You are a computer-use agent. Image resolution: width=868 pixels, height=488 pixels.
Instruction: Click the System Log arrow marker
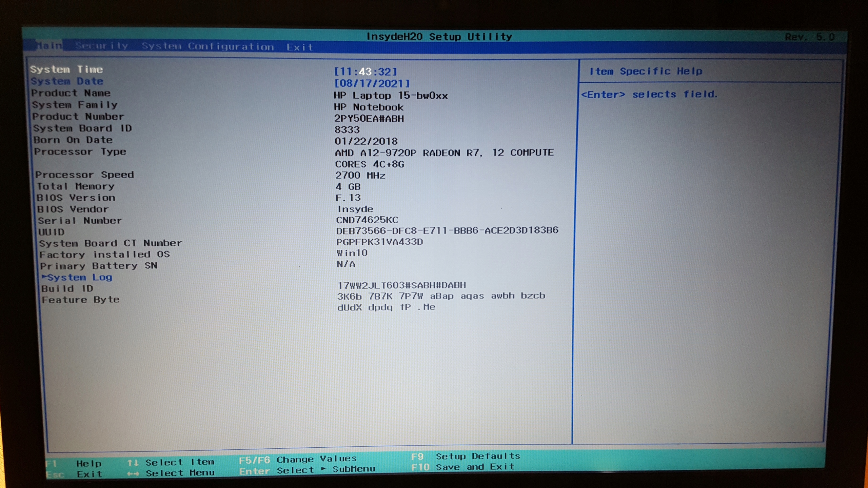tap(44, 277)
